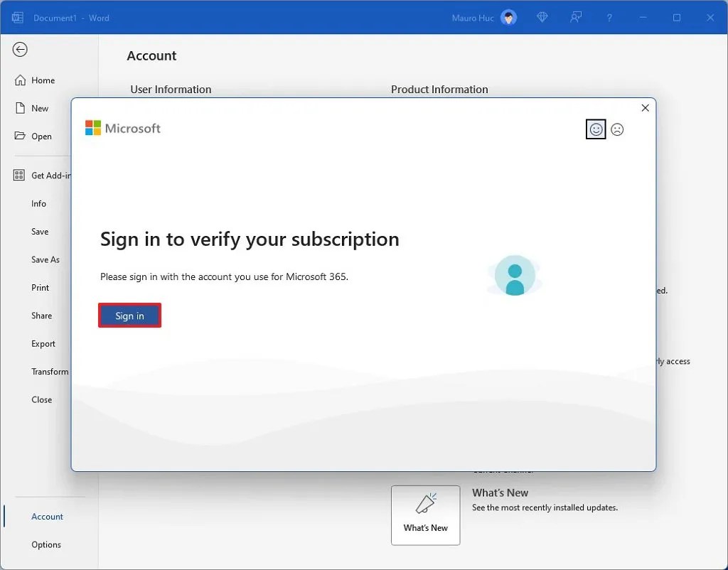Open Options from the sidebar
Screen dimensions: 728x570
(x=46, y=544)
